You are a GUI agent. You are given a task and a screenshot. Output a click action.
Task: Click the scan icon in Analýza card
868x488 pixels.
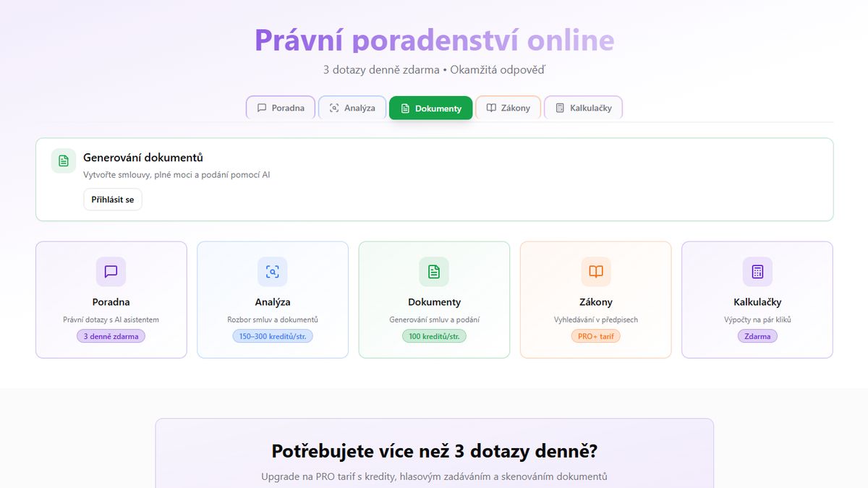coord(272,272)
